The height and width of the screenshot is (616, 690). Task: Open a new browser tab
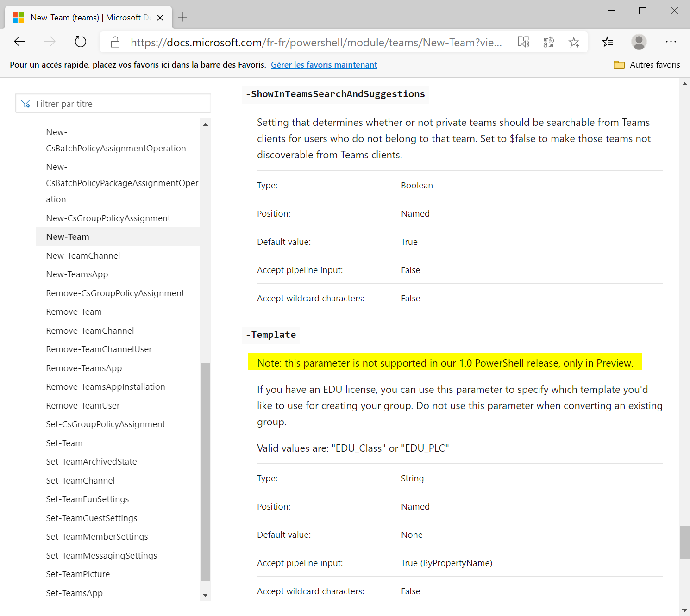click(x=182, y=18)
